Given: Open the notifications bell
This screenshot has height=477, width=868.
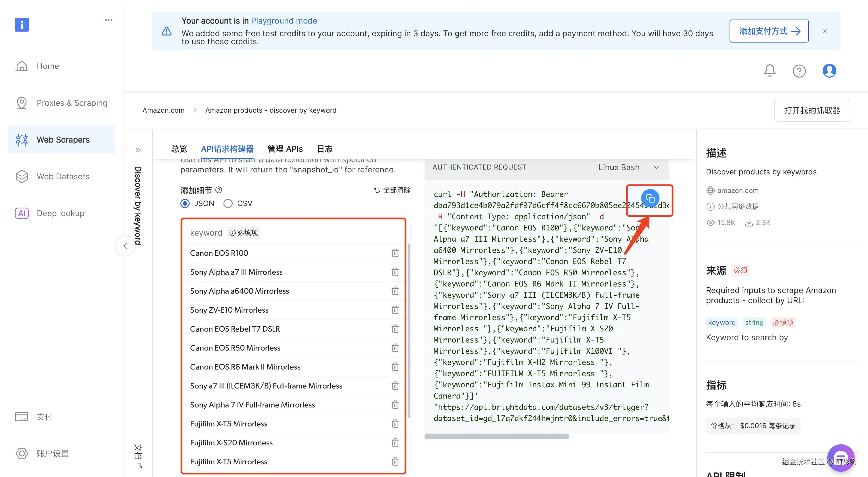Looking at the screenshot, I should coord(769,71).
